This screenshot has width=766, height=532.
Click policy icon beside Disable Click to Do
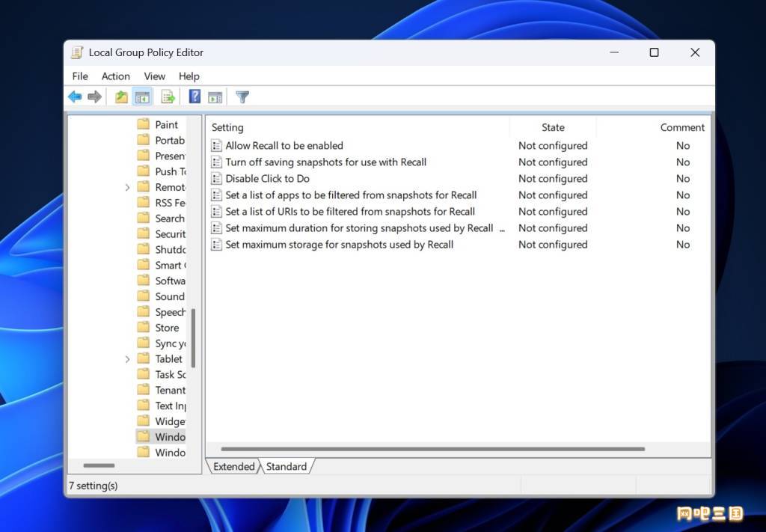coord(216,179)
